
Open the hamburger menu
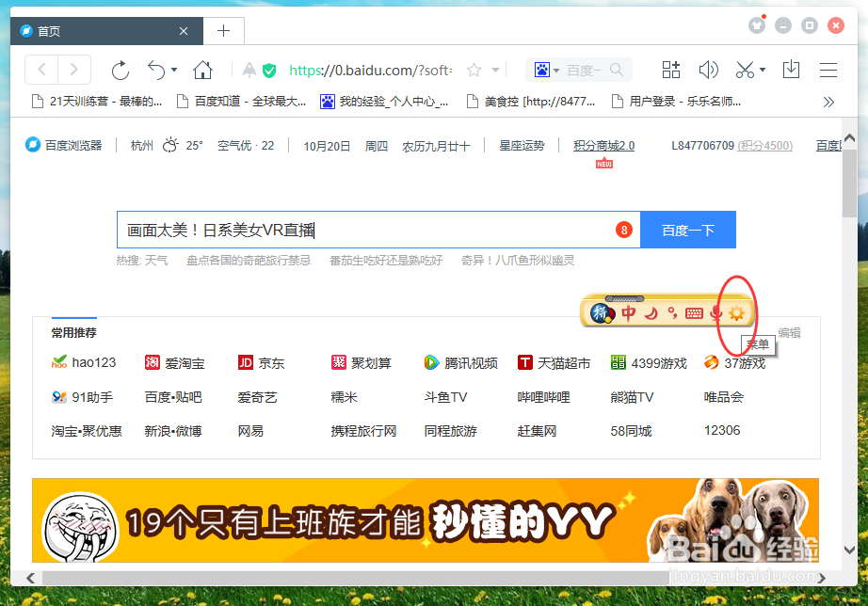[x=827, y=70]
